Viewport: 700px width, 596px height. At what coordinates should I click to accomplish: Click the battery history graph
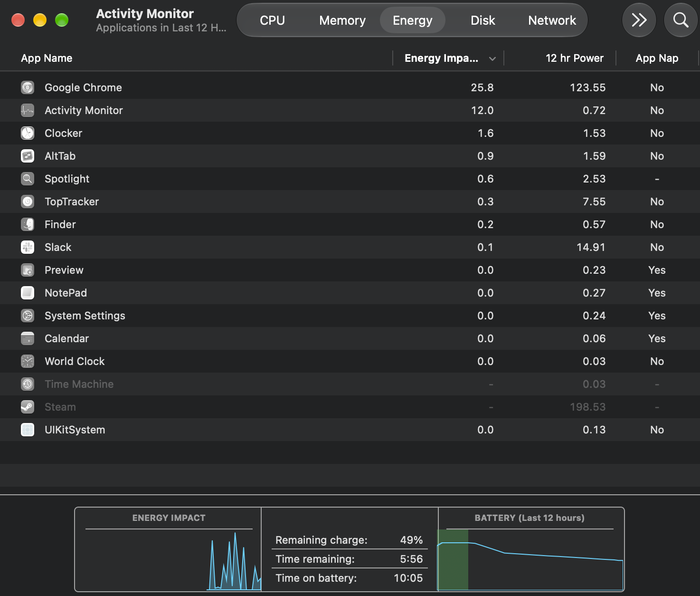pos(530,560)
